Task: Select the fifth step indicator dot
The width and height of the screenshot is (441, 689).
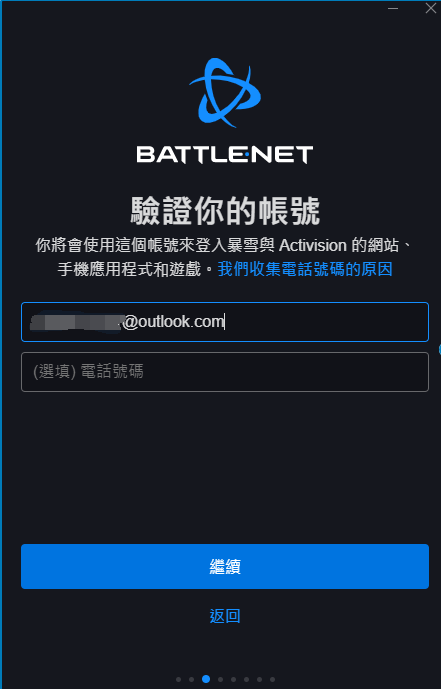Action: (233, 679)
